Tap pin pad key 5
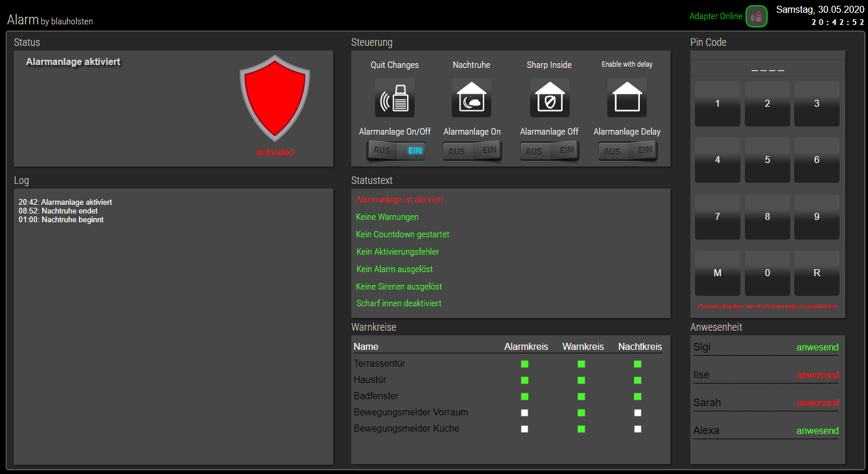 [x=768, y=160]
